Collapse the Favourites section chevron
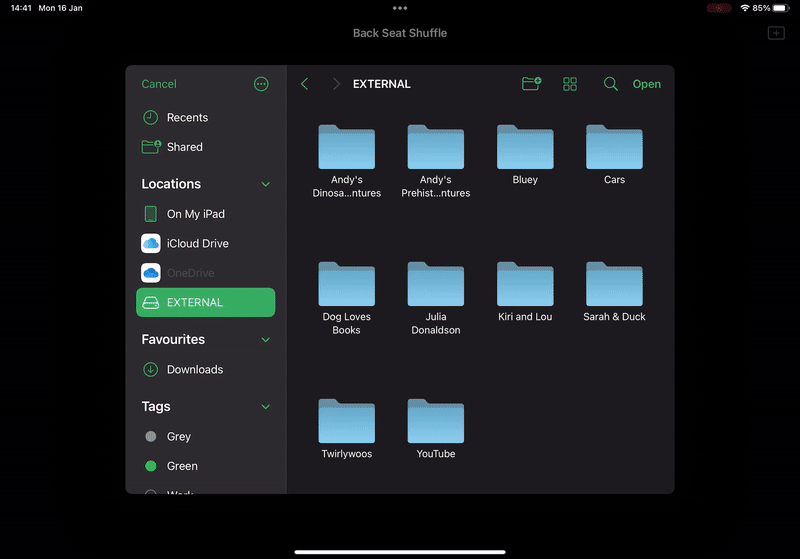The height and width of the screenshot is (559, 800). point(266,340)
